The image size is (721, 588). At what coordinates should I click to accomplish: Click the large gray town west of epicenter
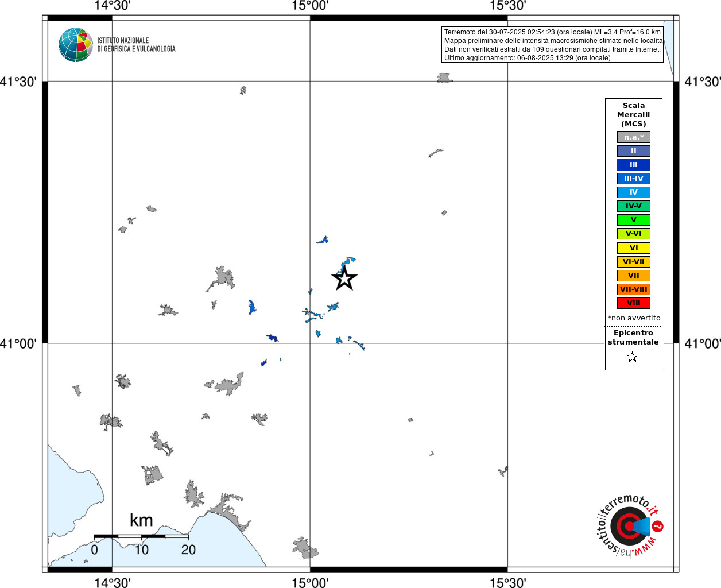point(222,279)
